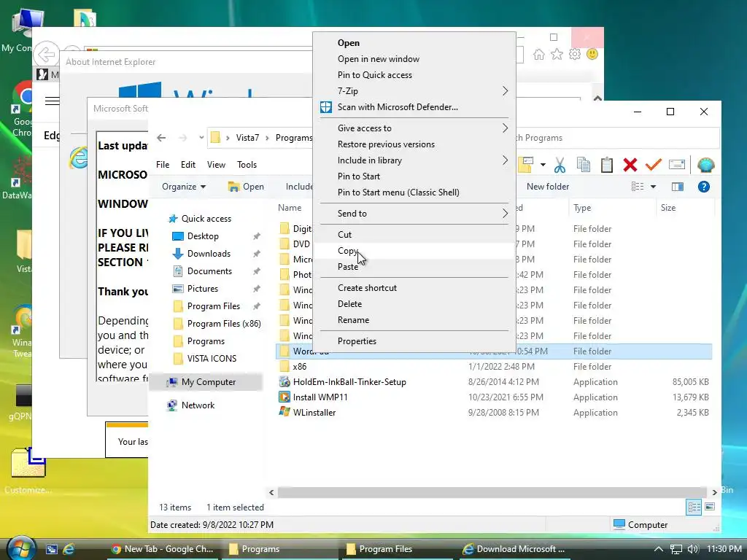Choose Rename in context menu
The height and width of the screenshot is (560, 747).
(414, 321)
